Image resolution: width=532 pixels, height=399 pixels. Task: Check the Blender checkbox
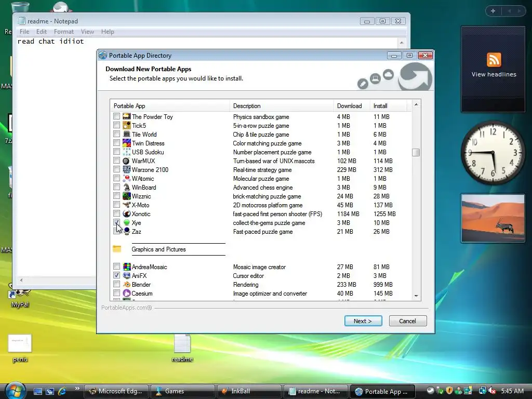pos(116,284)
